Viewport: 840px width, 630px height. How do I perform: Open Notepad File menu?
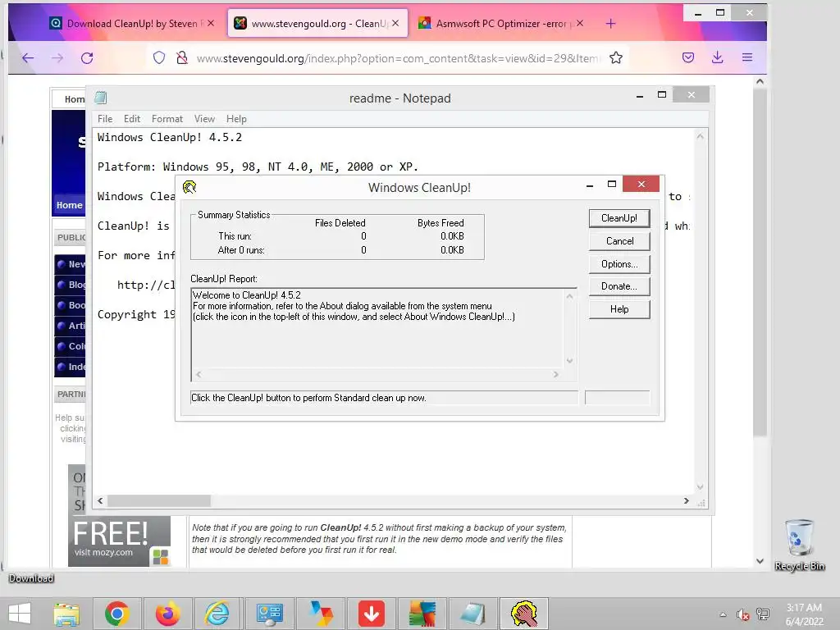coord(105,119)
